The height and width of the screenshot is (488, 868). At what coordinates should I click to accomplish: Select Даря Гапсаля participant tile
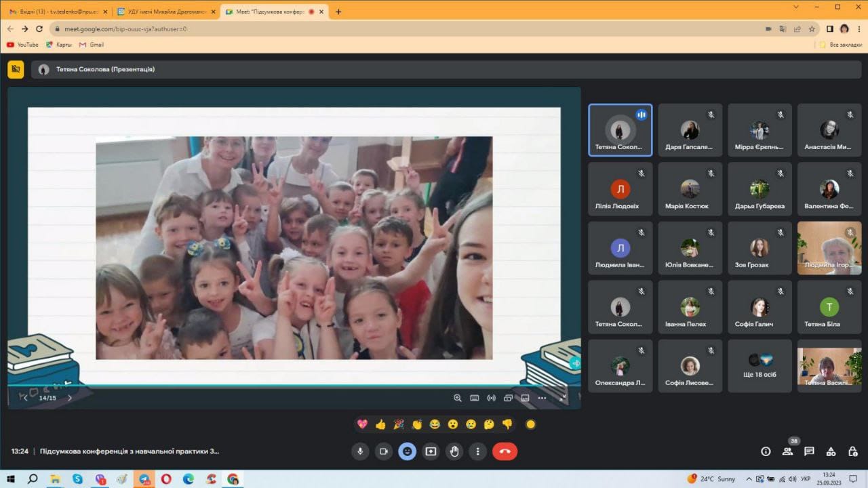click(690, 130)
